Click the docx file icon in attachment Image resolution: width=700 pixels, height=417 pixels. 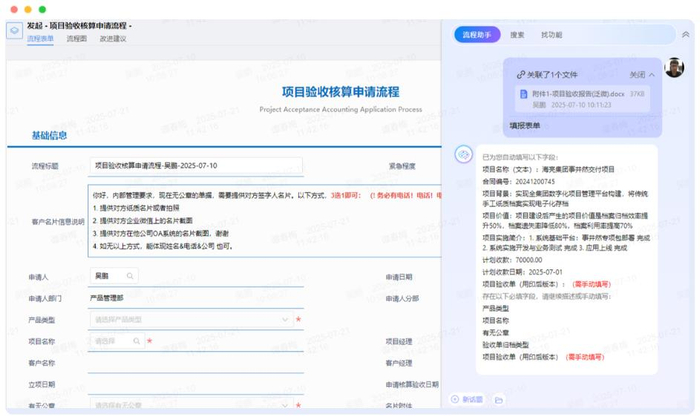pyautogui.click(x=523, y=93)
